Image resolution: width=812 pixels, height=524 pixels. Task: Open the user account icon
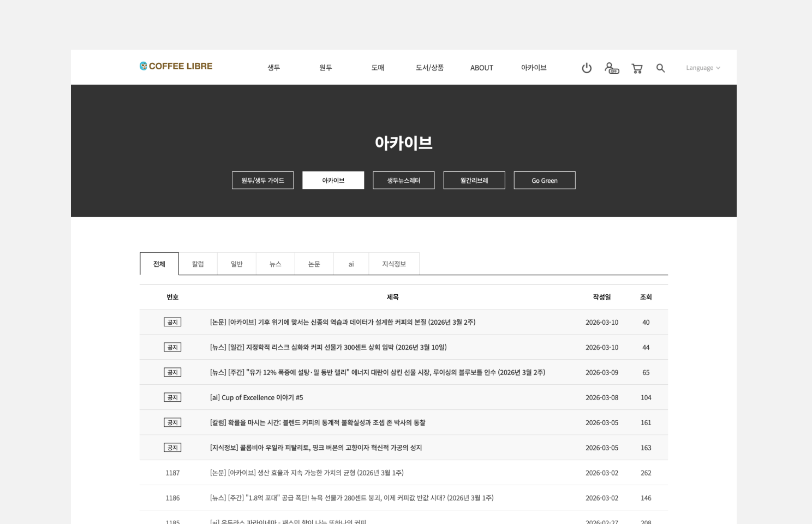(x=611, y=68)
